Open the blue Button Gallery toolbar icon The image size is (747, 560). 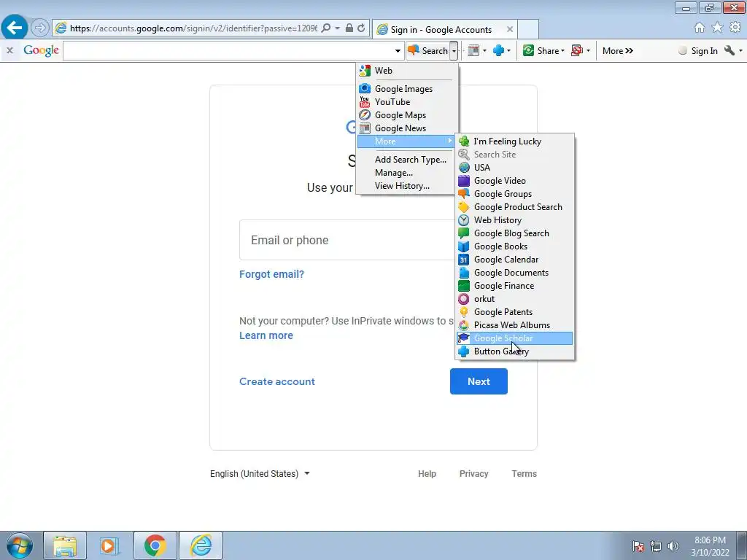pos(498,50)
